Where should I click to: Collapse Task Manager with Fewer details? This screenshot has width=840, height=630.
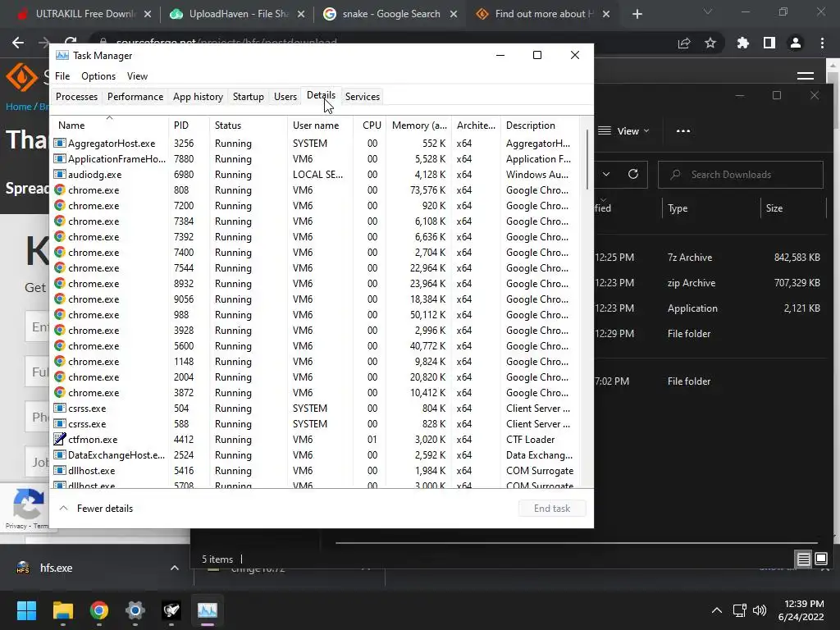[x=97, y=509]
